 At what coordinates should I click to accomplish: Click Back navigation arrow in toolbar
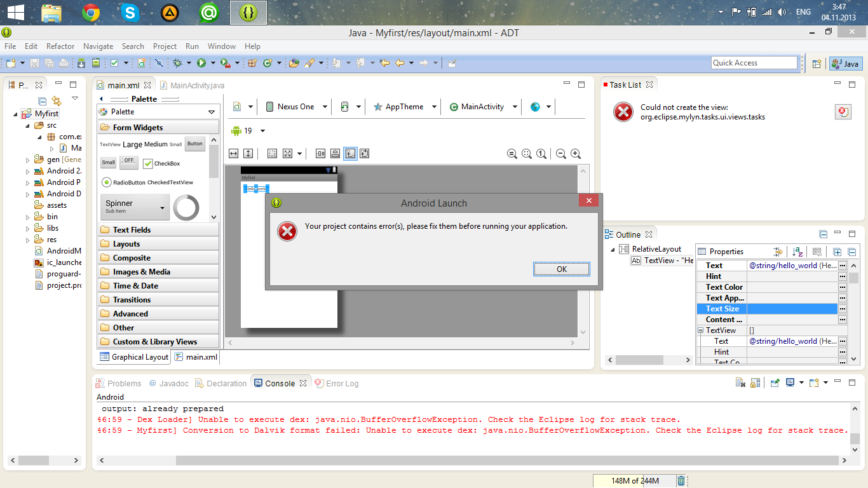[400, 63]
